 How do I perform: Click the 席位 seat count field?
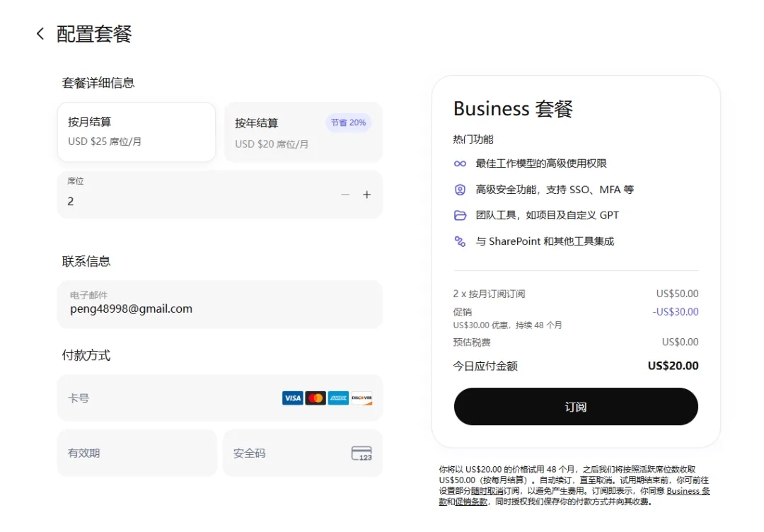[x=220, y=195]
